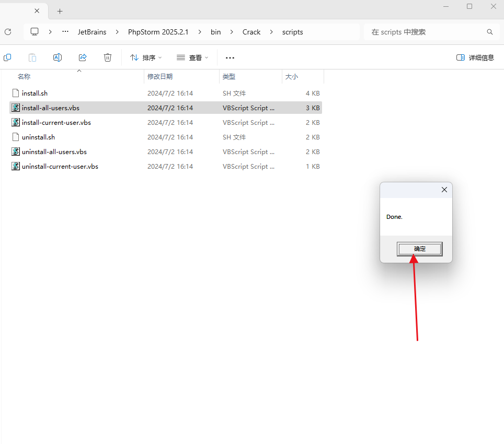Expand the chevron after Crack breadcrumb
Image resolution: width=504 pixels, height=444 pixels.
[x=271, y=32]
